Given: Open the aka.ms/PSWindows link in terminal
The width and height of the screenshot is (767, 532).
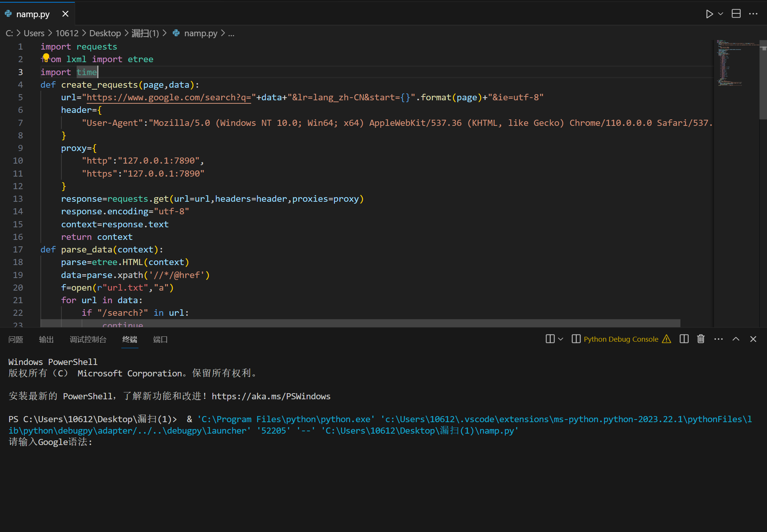Looking at the screenshot, I should [x=271, y=397].
